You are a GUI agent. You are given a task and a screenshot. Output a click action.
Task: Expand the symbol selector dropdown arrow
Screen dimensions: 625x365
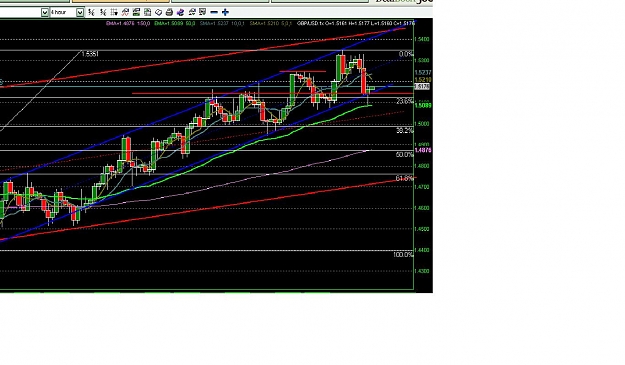(x=45, y=12)
